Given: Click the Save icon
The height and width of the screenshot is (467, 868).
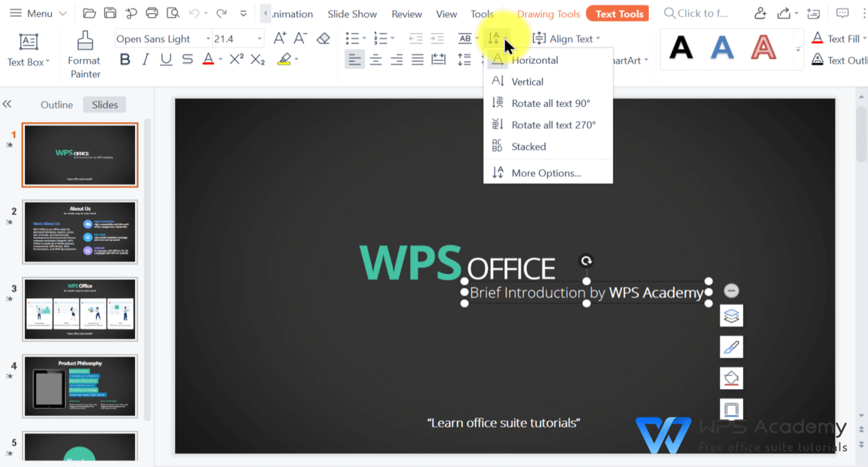Looking at the screenshot, I should (x=110, y=13).
